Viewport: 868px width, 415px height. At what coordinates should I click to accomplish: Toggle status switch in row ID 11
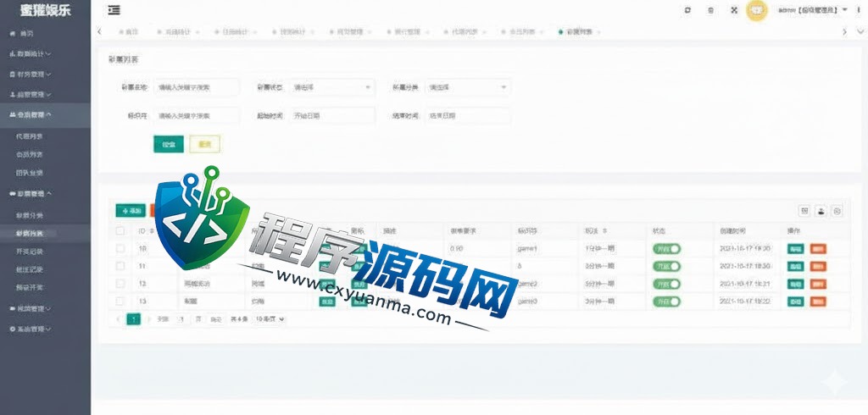click(x=666, y=267)
